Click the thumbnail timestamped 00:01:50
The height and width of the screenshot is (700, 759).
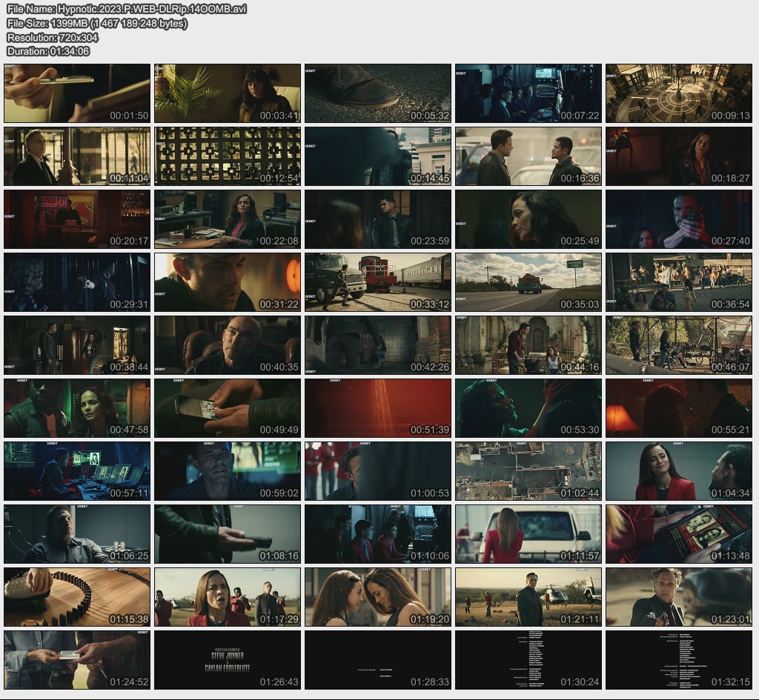click(77, 93)
